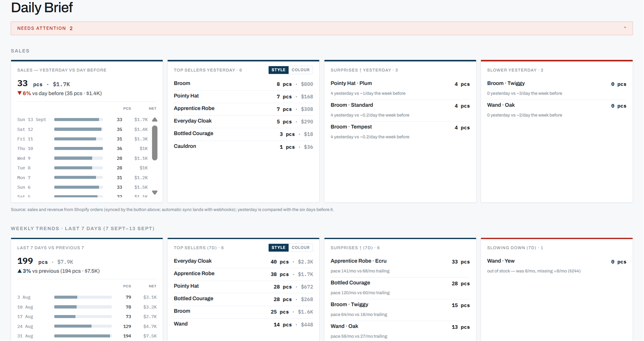Select COLOUR toggle in Top Sellers (7D)

301,248
